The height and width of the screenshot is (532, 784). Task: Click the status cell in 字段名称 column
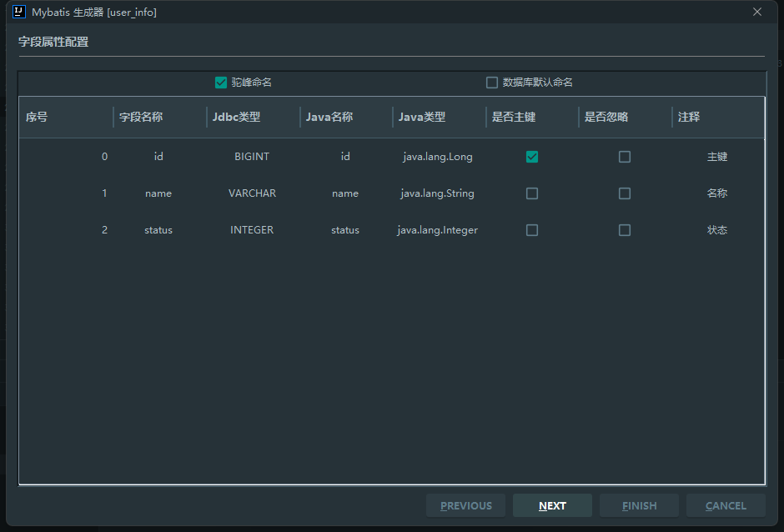(158, 230)
